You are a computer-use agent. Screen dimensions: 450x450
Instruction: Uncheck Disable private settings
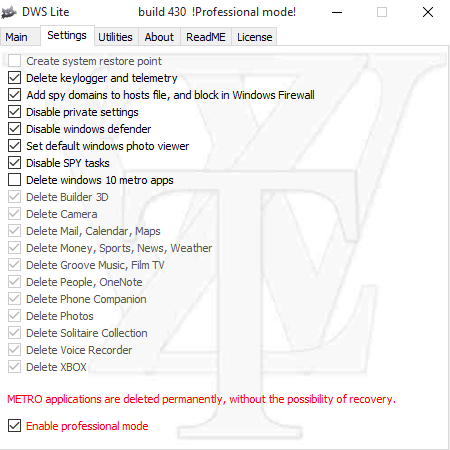(15, 112)
